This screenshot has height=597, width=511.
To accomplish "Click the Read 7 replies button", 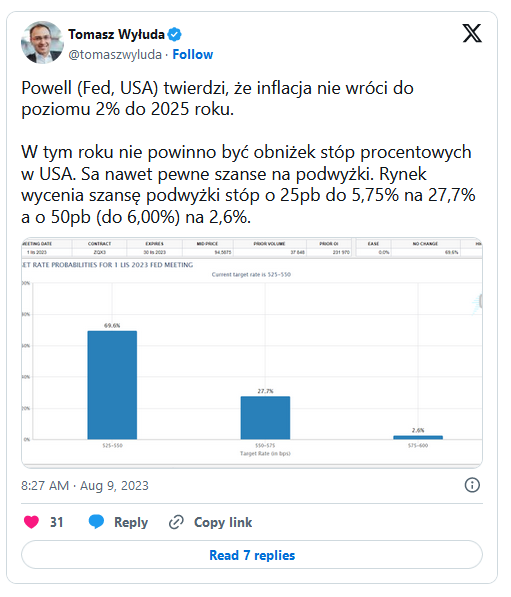I will (252, 555).
